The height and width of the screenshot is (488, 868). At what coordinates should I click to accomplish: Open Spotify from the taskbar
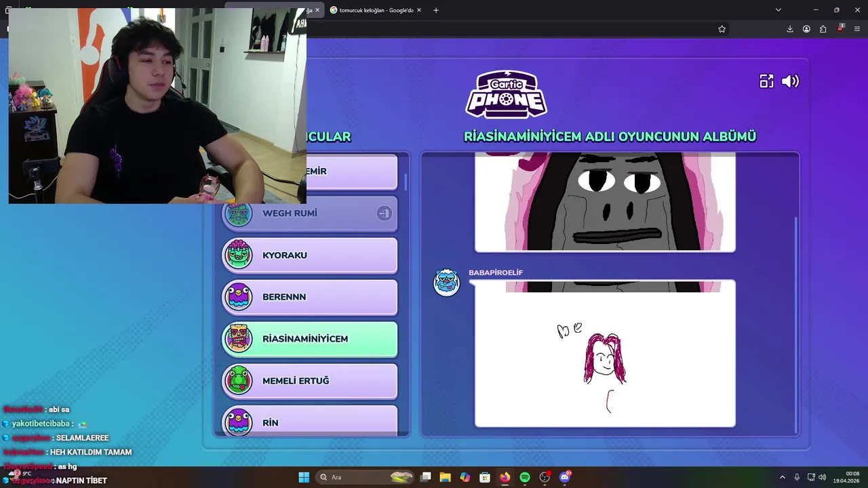[x=525, y=477]
